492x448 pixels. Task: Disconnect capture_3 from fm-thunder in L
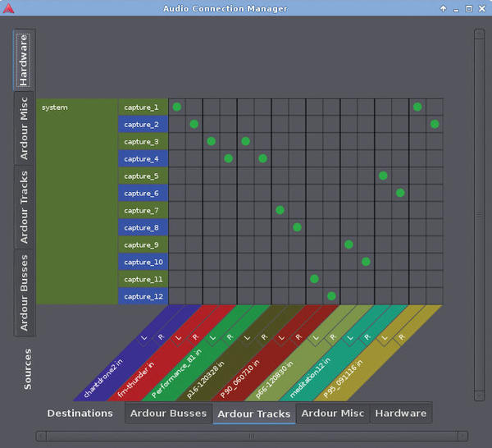pos(212,141)
